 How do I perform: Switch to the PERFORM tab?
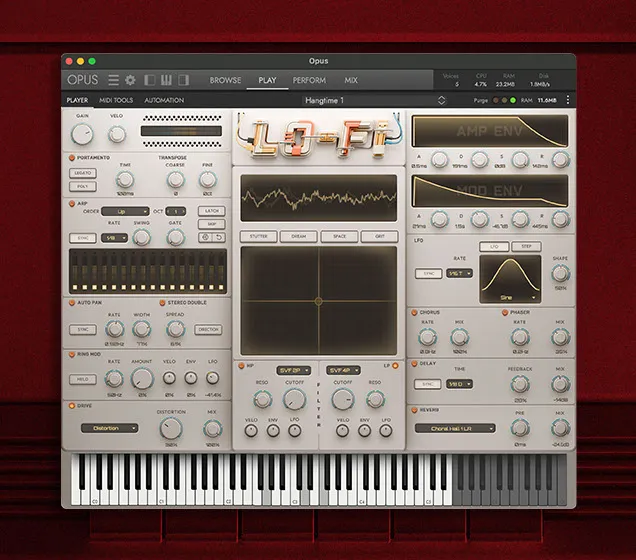(309, 80)
